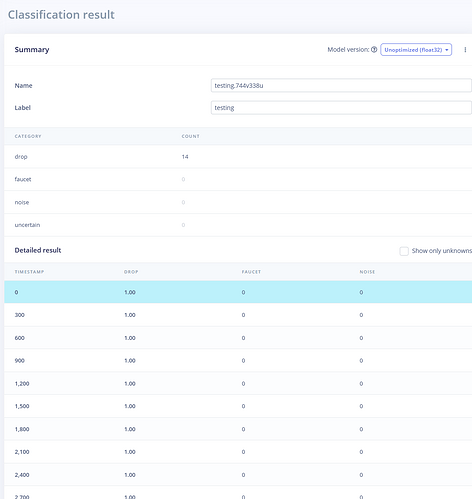Select the timestamp 2,100 row
This screenshot has width=472, height=499.
pos(238,452)
